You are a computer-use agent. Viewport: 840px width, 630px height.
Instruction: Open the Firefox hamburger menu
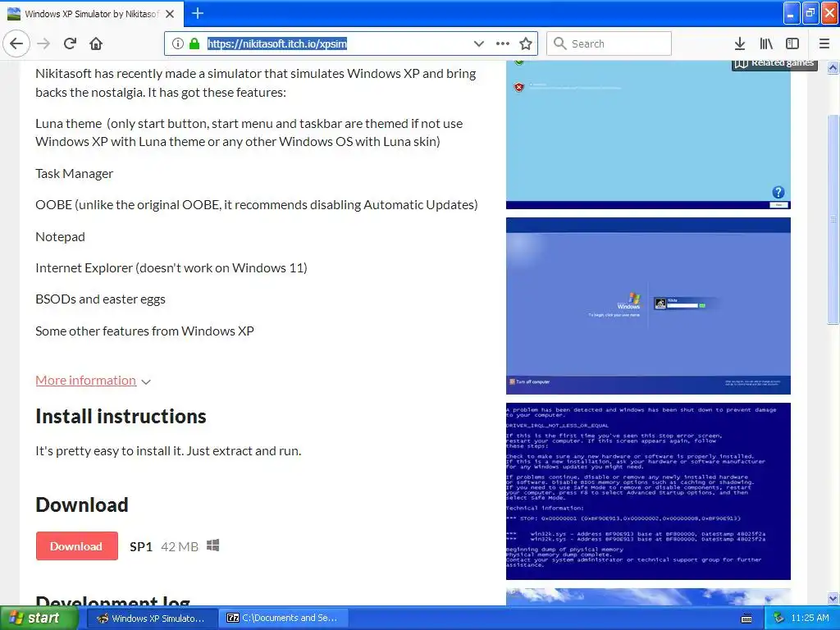pyautogui.click(x=824, y=43)
